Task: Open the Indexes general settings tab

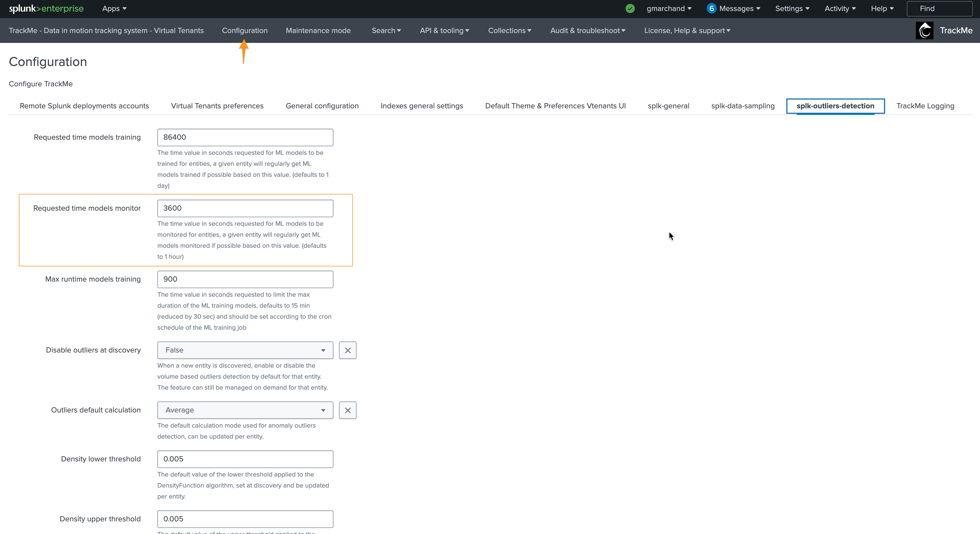Action: pyautogui.click(x=421, y=106)
